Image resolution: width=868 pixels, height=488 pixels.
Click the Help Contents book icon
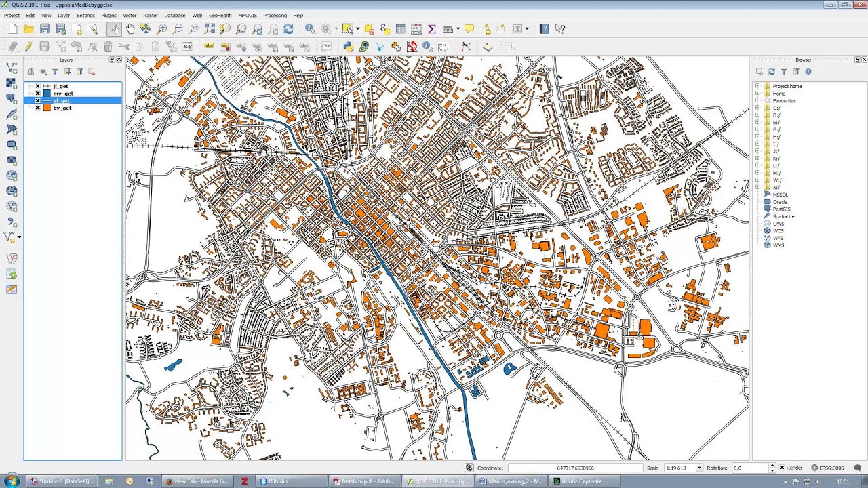pyautogui.click(x=544, y=29)
